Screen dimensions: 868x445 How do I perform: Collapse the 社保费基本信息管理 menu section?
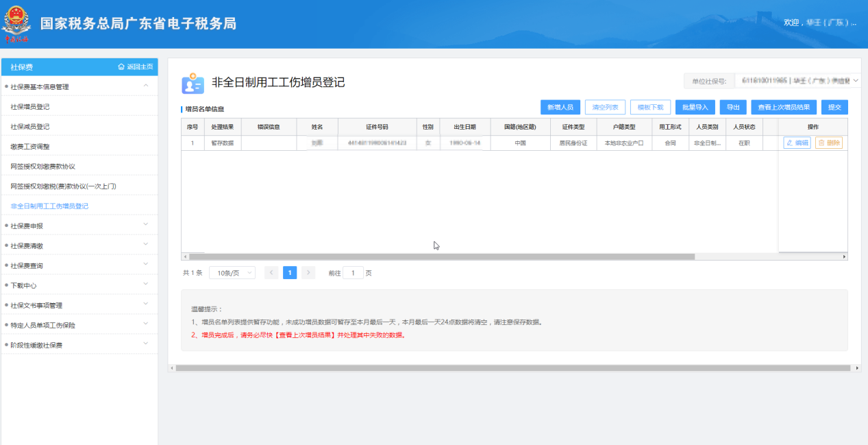(145, 86)
